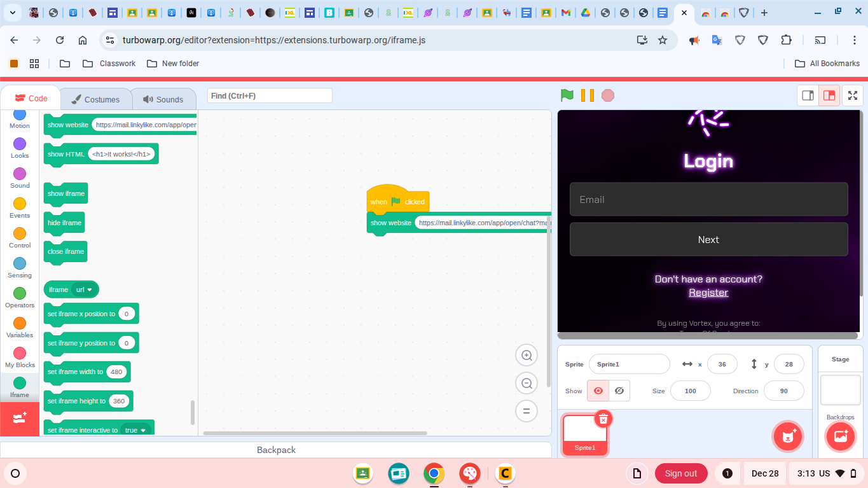
Task: Click the workspace horizontal scrollbar
Action: (315, 433)
